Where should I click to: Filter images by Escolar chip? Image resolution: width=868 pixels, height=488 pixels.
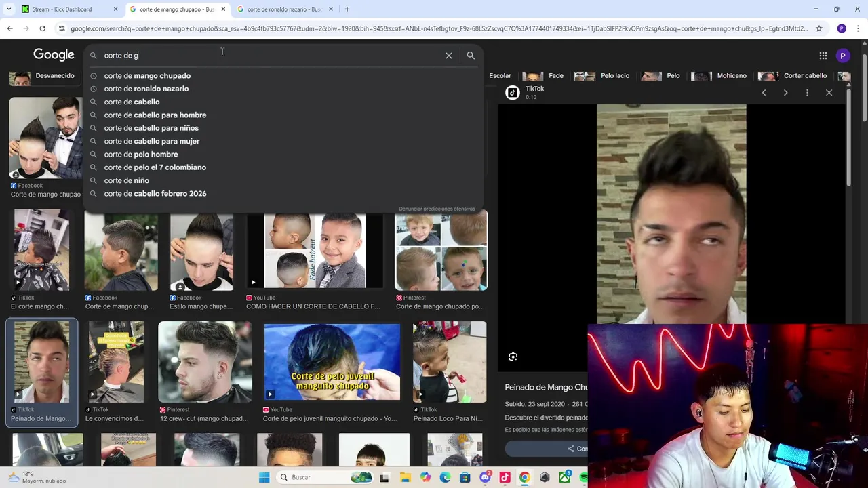coord(500,76)
